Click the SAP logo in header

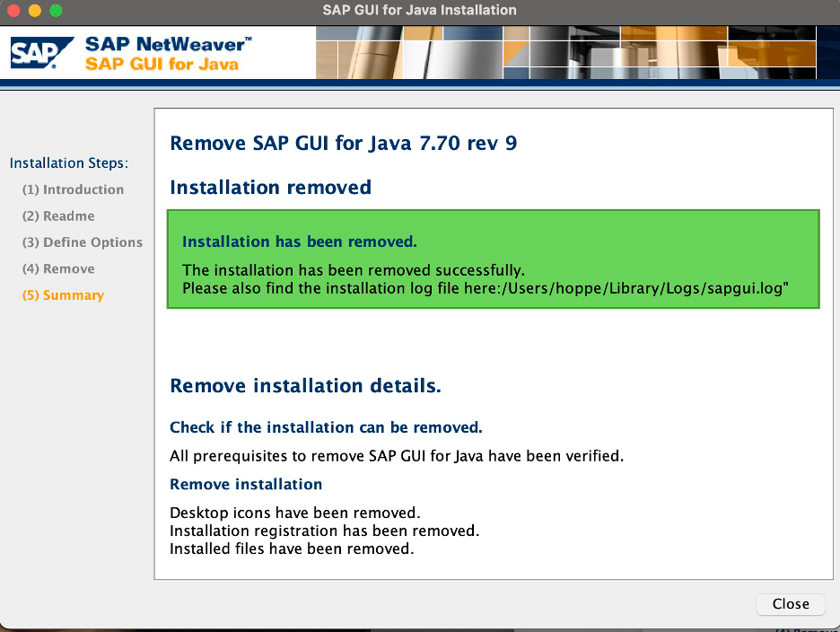point(42,53)
